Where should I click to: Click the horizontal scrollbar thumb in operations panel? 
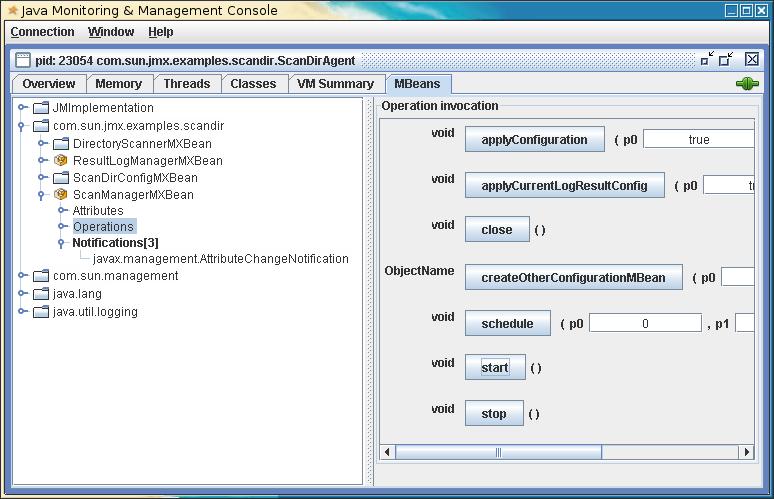click(x=498, y=452)
